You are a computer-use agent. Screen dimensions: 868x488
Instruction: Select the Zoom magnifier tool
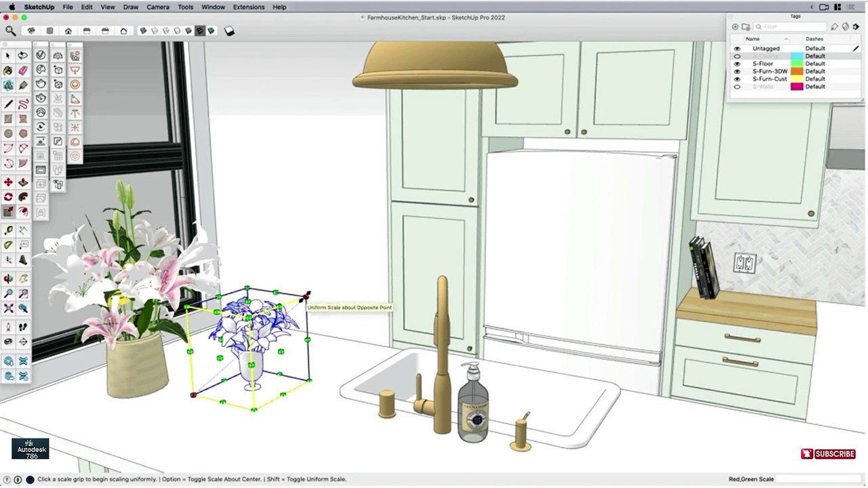[8, 294]
